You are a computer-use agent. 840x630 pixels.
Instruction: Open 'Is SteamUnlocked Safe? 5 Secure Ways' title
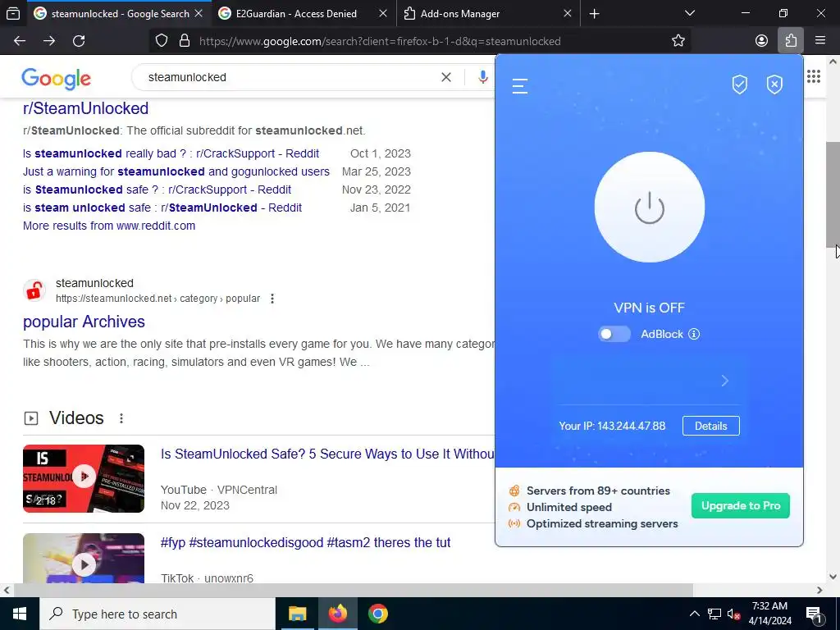coord(327,454)
